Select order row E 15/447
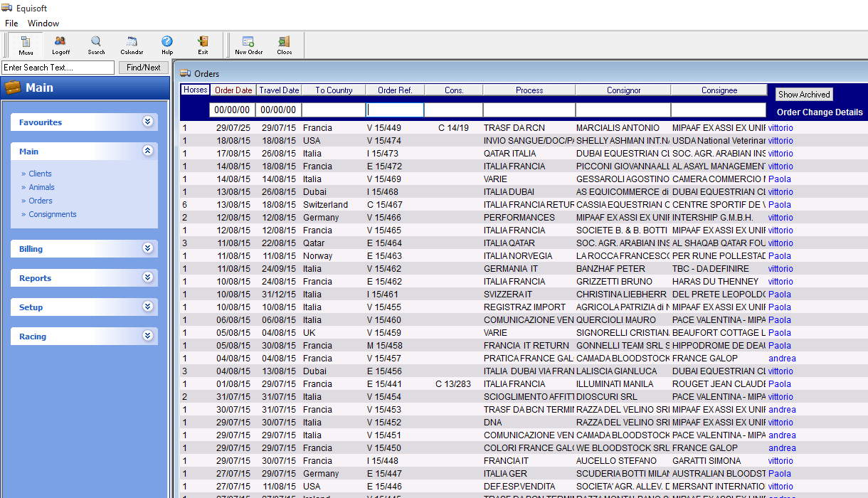 pyautogui.click(x=524, y=474)
